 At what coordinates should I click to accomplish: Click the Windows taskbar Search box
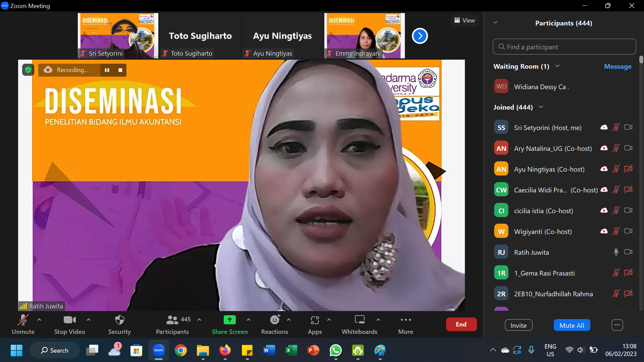point(55,350)
